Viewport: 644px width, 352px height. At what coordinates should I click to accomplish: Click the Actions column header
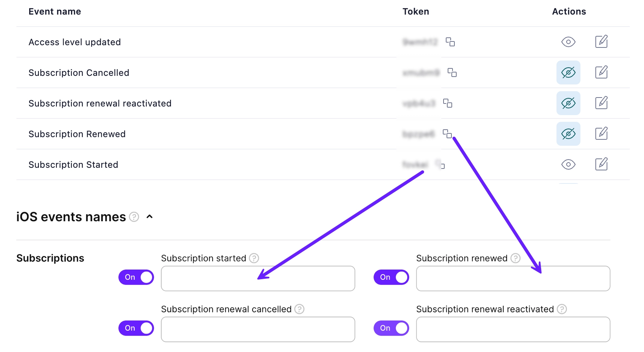[x=569, y=11]
